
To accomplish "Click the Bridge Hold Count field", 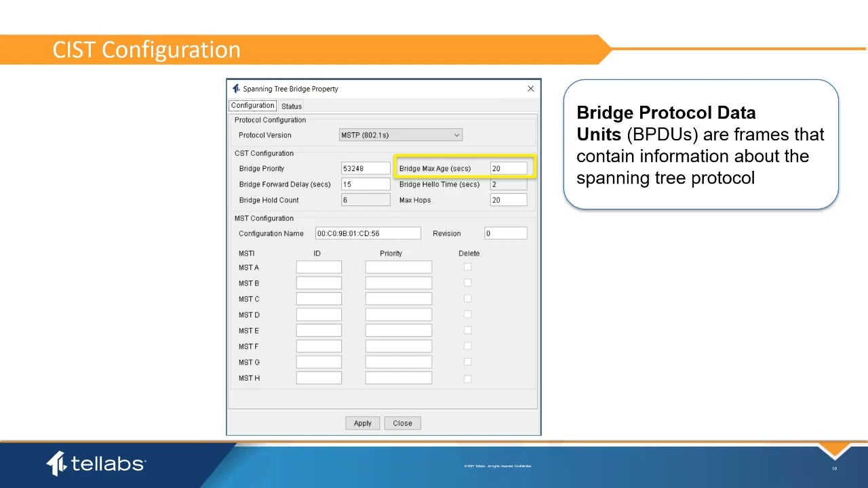I will pyautogui.click(x=366, y=200).
